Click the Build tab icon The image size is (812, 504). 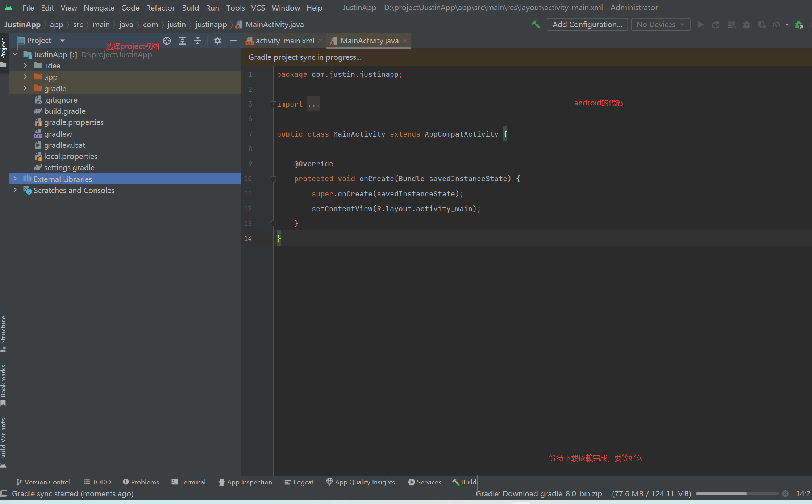coord(464,482)
